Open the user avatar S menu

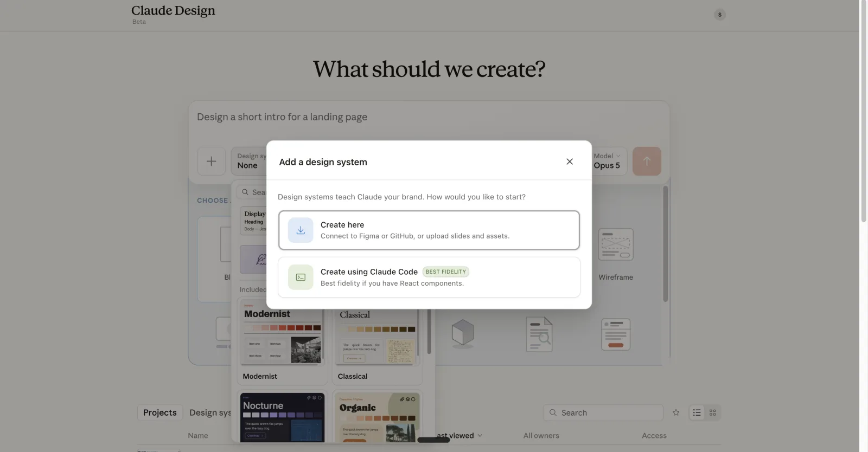pyautogui.click(x=720, y=15)
